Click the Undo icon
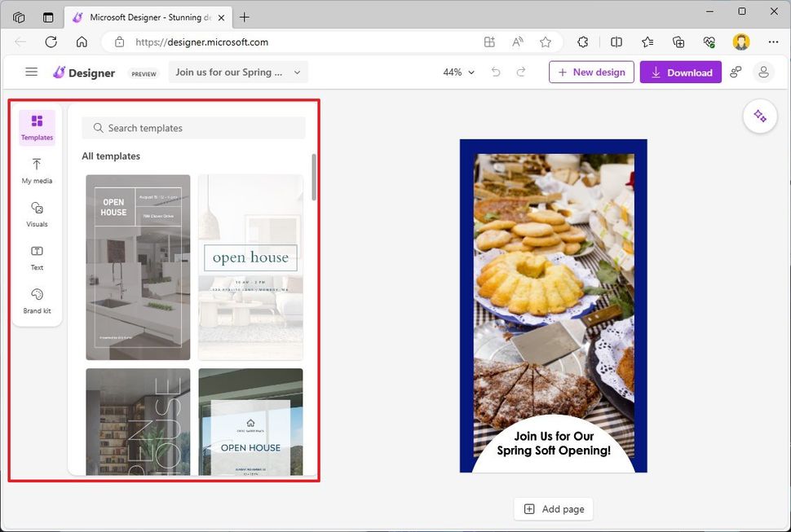This screenshot has width=791, height=532. click(495, 72)
